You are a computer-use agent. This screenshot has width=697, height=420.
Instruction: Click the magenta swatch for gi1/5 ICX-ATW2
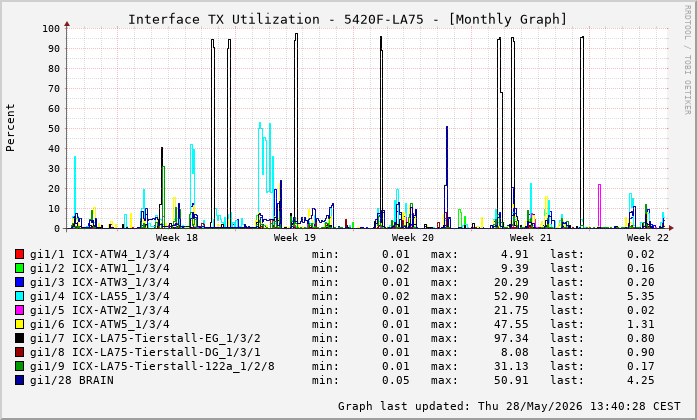pos(19,310)
